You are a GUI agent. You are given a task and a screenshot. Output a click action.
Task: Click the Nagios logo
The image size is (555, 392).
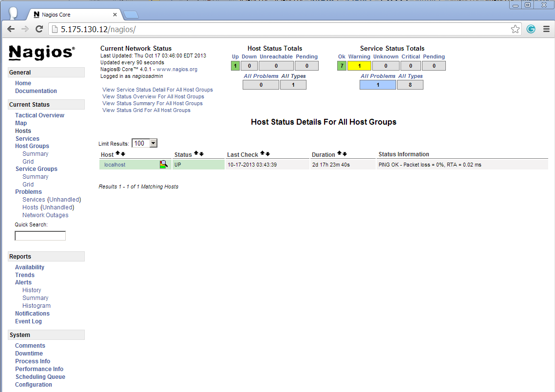point(42,53)
